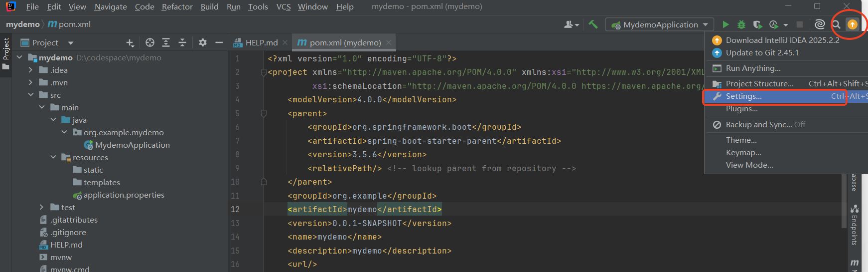Collapse all nodes in the Project panel

click(x=182, y=43)
